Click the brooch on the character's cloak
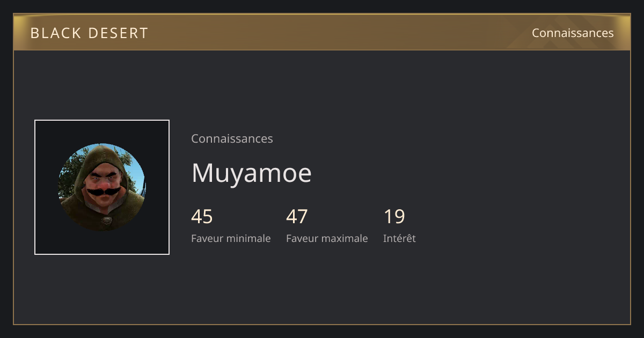Screen dimensions: 644x338 [x=107, y=221]
